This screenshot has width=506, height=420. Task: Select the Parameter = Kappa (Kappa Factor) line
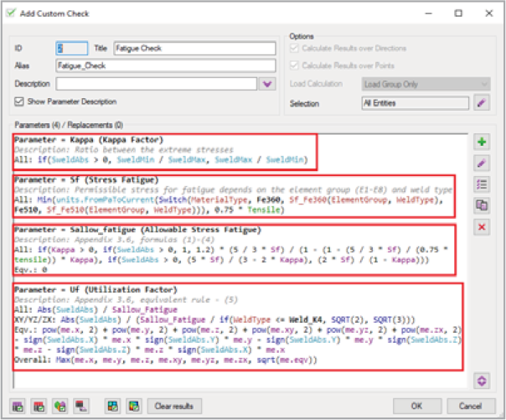89,140
